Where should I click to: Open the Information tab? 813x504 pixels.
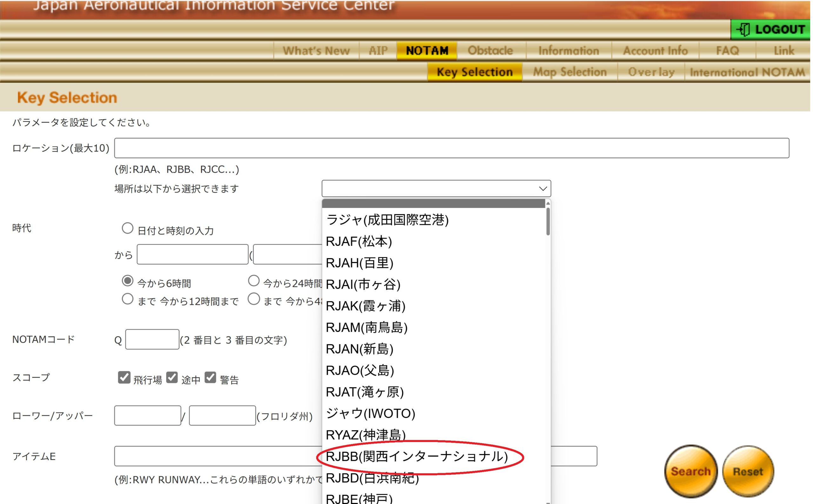click(569, 51)
